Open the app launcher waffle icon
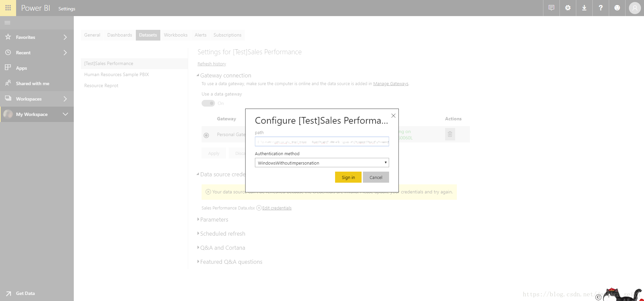644x301 pixels. (x=8, y=8)
